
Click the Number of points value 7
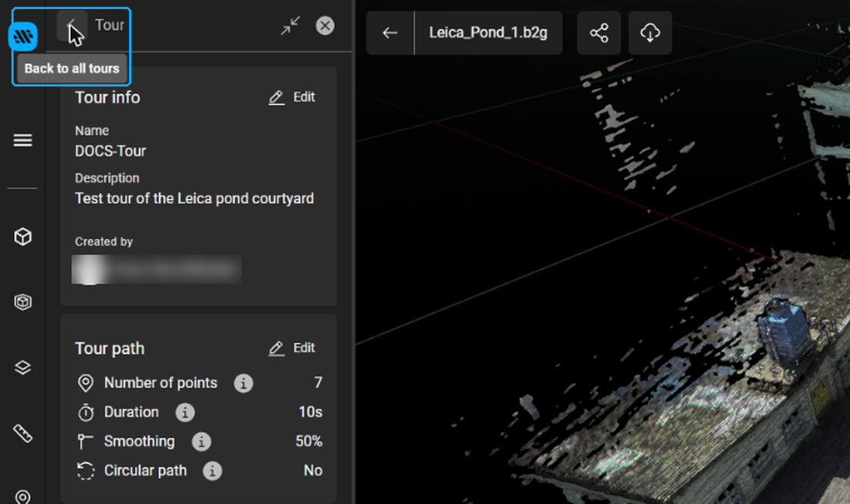pos(318,383)
